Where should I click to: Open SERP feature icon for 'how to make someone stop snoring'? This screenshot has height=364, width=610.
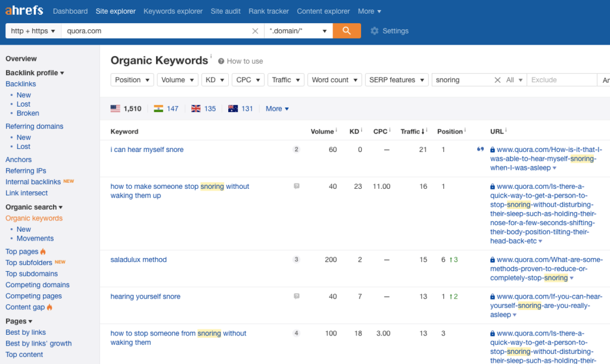click(x=297, y=186)
